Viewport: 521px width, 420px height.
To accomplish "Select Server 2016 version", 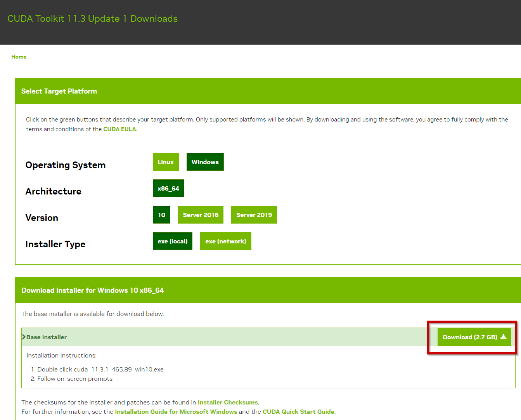I will [x=201, y=215].
